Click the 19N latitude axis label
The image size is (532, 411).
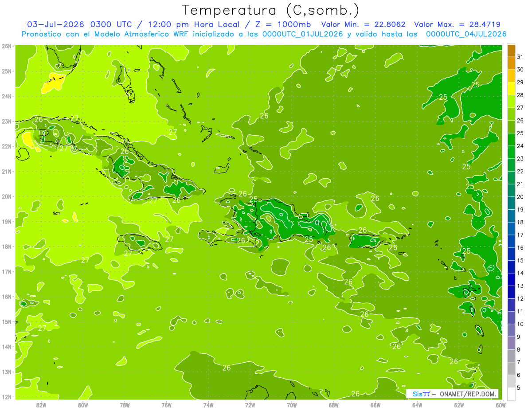point(7,221)
